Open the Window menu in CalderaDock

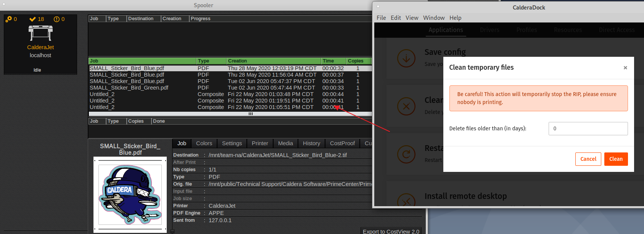click(433, 18)
